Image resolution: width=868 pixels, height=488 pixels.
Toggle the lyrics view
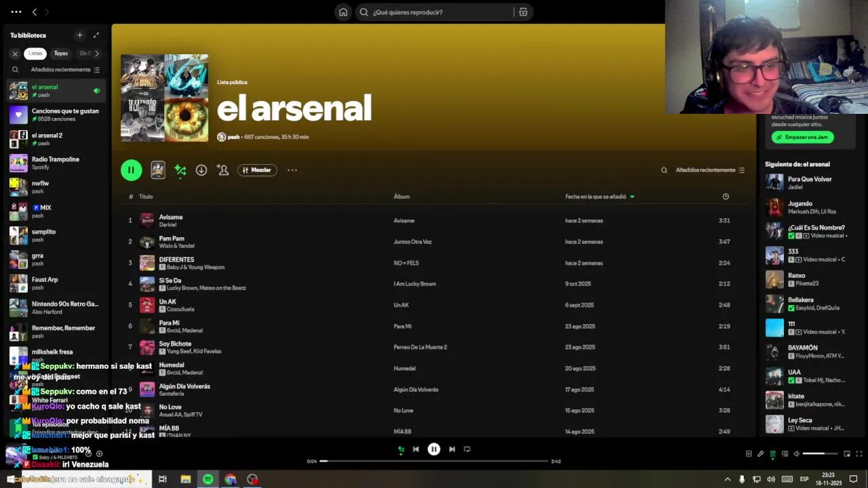(x=761, y=454)
